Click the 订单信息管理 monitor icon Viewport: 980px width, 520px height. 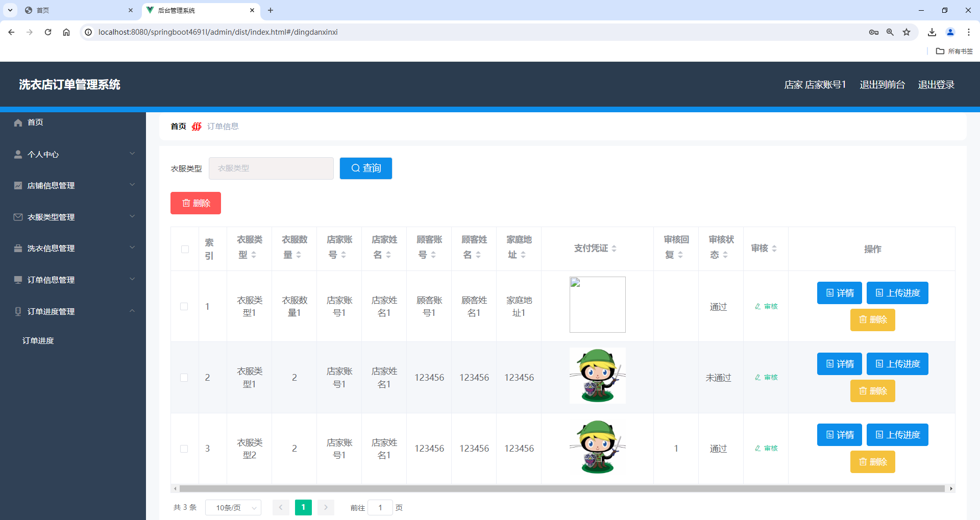point(17,279)
